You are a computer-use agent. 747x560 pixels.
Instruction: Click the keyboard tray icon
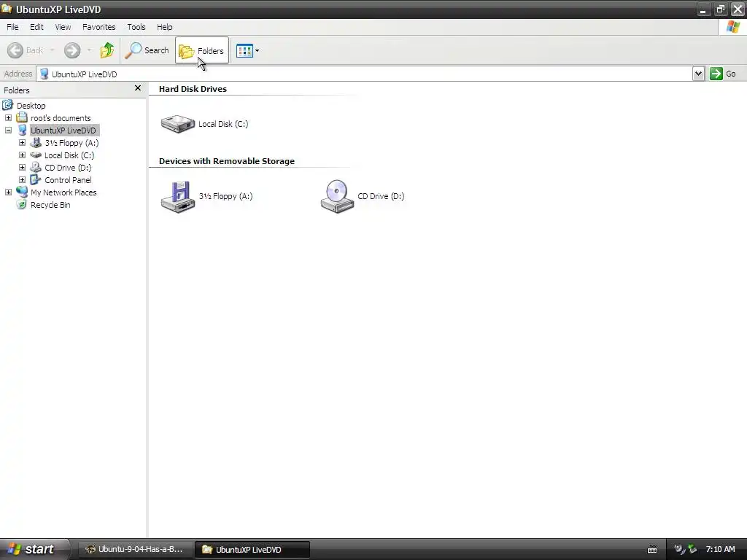[652, 550]
